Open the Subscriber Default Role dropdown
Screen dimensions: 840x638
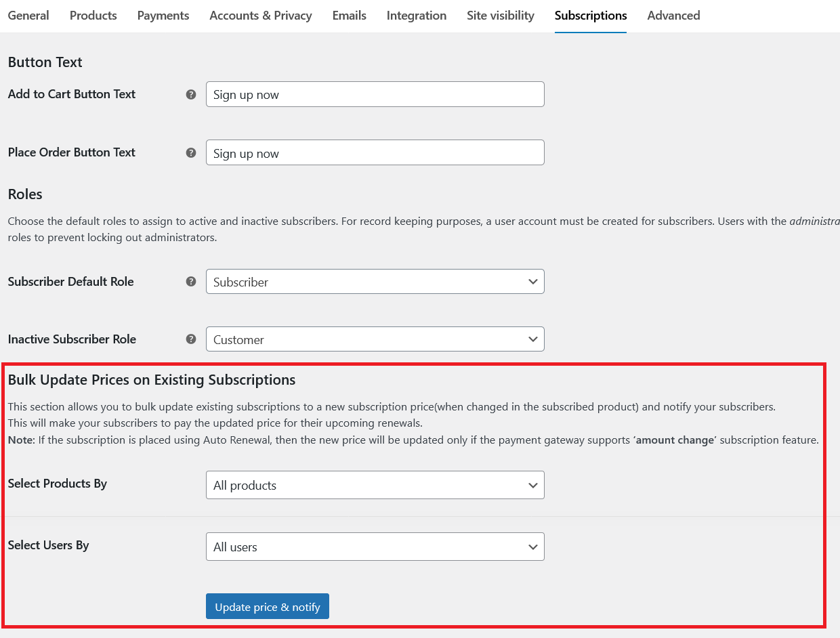375,282
